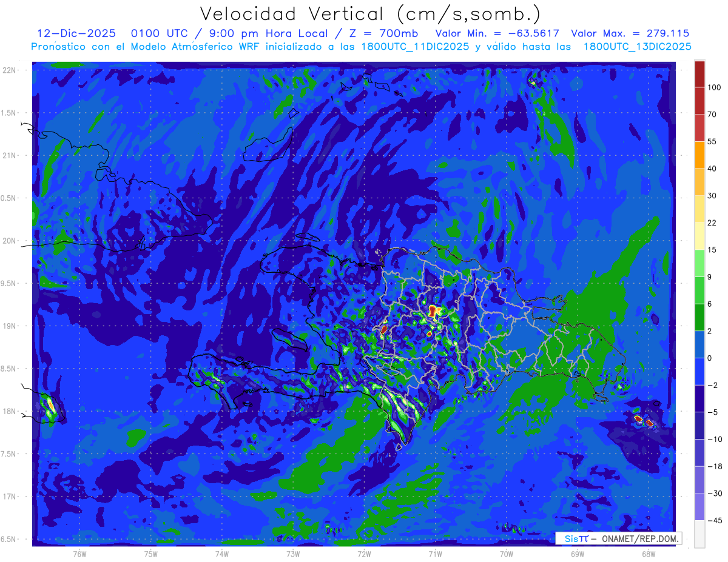The image size is (728, 562).
Task: Pick the colorbar swatch between -10 and -5
Action: click(x=699, y=426)
